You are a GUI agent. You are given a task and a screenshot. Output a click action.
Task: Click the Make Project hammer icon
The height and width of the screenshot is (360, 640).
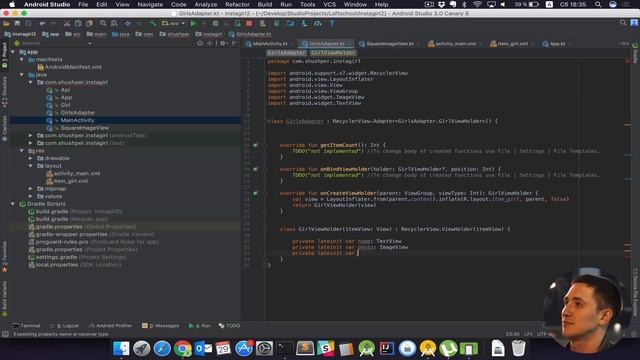pyautogui.click(x=153, y=24)
